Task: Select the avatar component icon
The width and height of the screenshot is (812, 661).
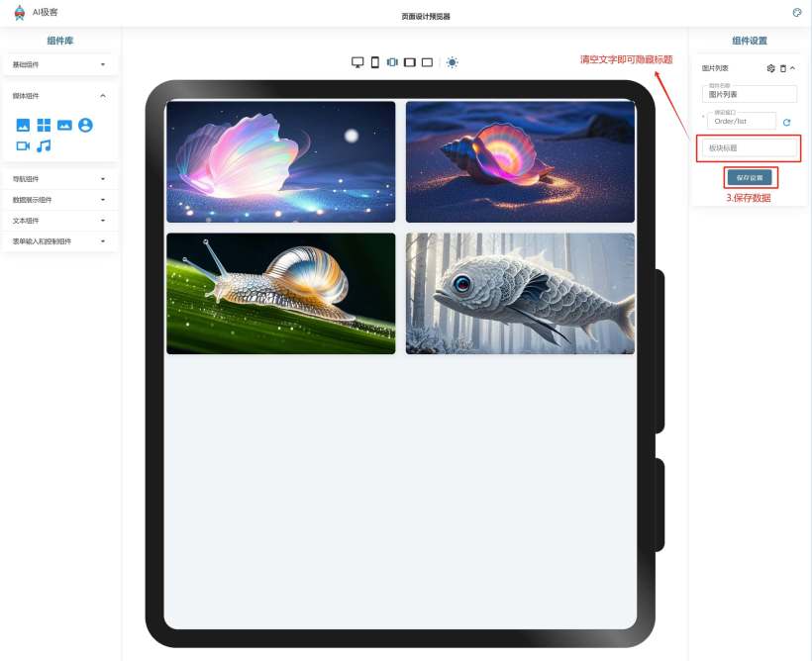Action: click(x=85, y=126)
